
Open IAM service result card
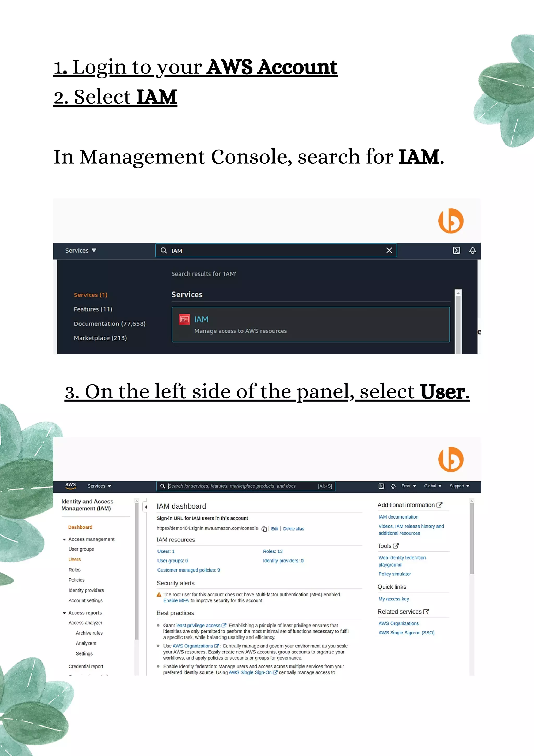(x=311, y=325)
